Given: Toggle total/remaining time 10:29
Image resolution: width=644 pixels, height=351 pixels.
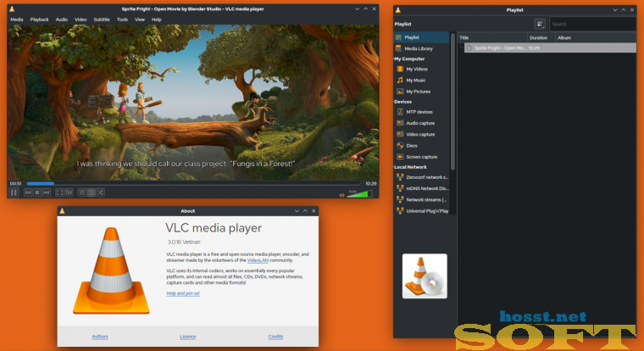Looking at the screenshot, I should 371,184.
